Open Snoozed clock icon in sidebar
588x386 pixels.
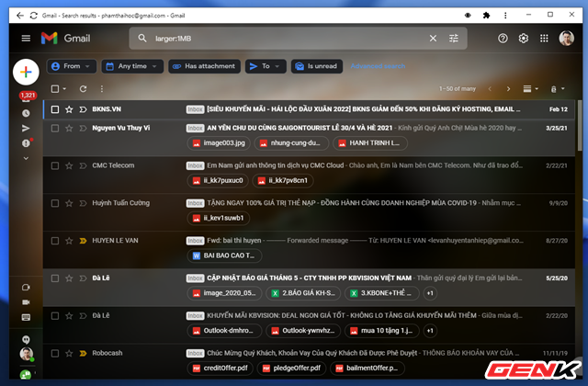click(26, 113)
